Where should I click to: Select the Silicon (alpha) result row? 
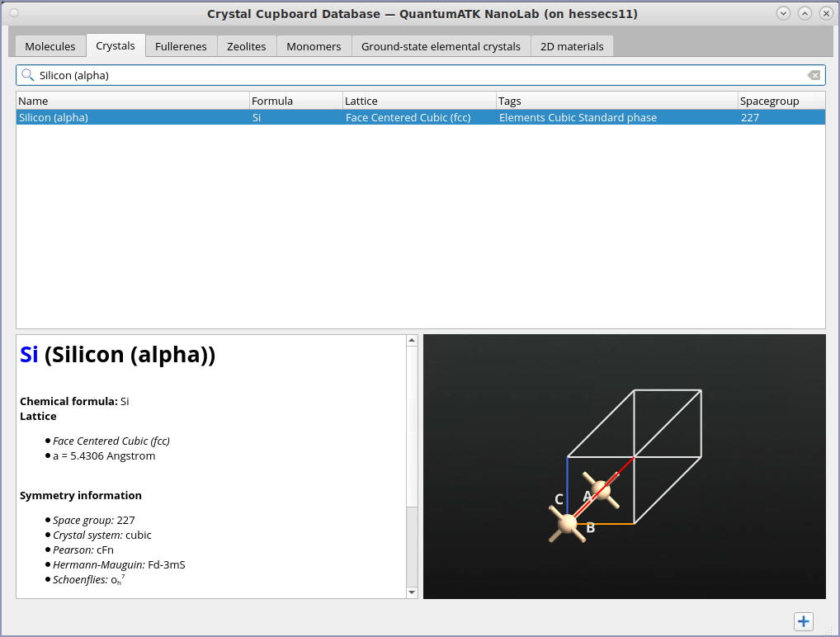coord(132,117)
